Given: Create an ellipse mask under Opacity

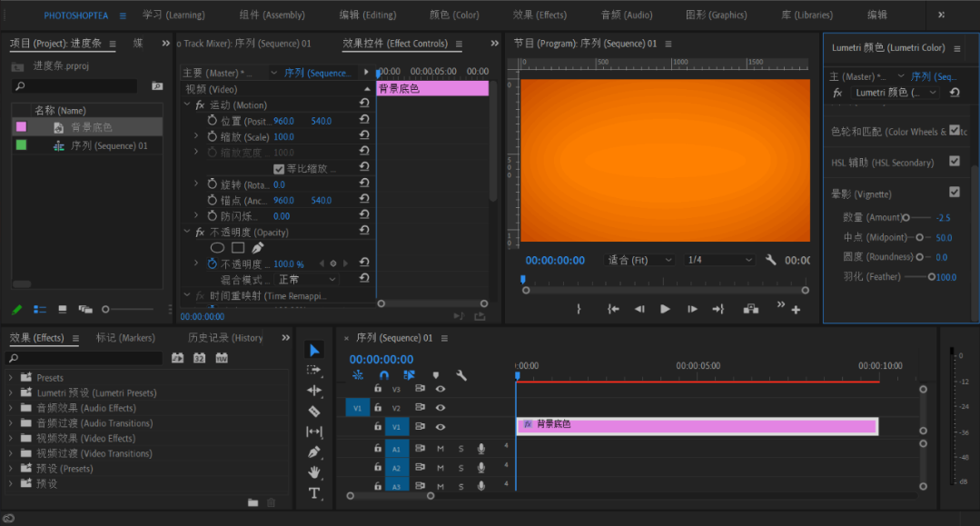Looking at the screenshot, I should click(217, 247).
